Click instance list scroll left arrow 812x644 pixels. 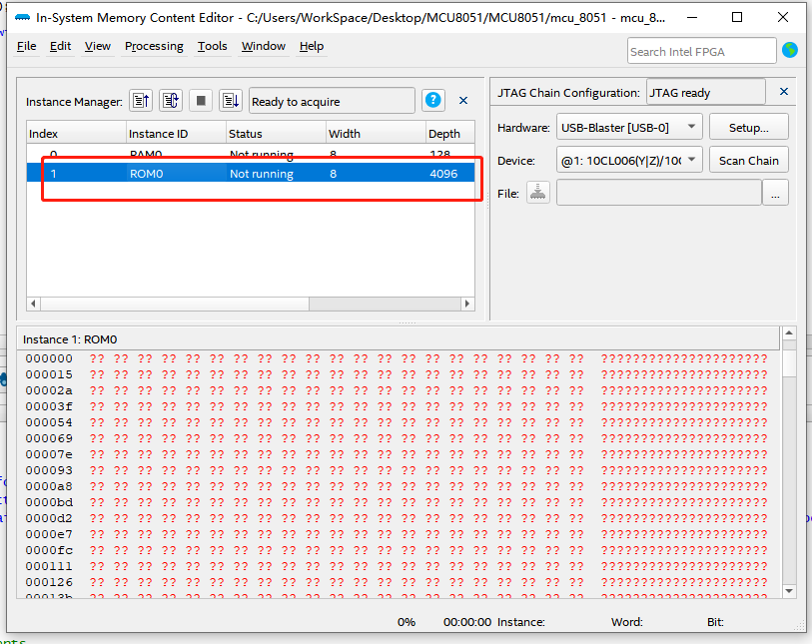point(34,304)
